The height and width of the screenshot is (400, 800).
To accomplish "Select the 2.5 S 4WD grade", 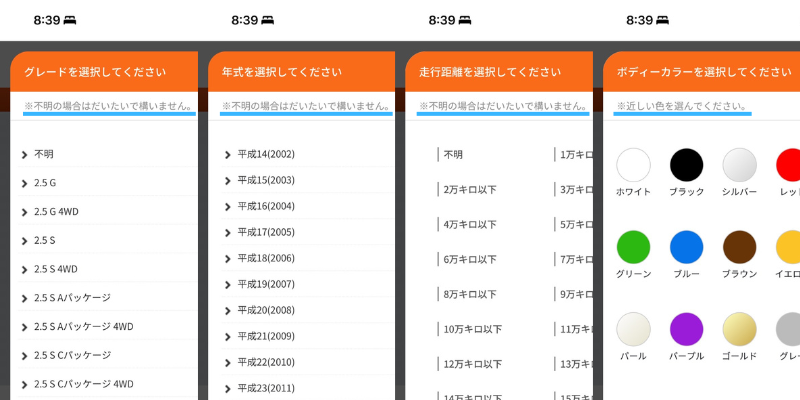I will tap(56, 269).
